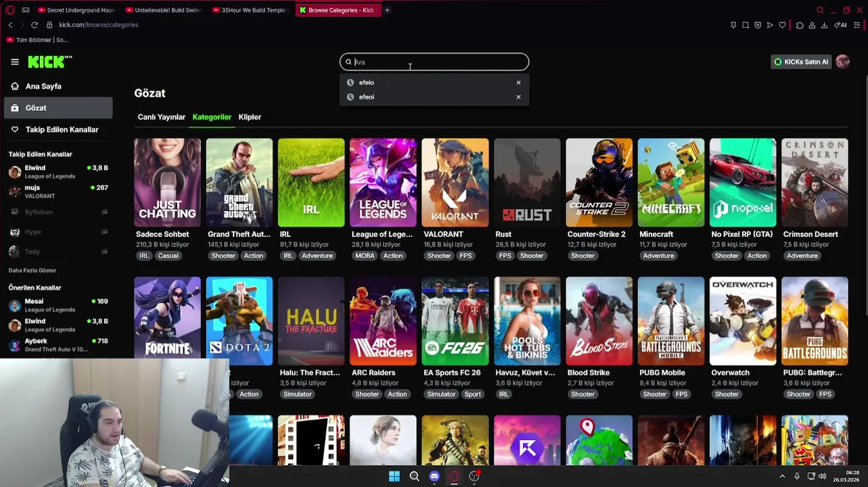This screenshot has width=868, height=487.
Task: Open the Windows Start button
Action: click(394, 476)
